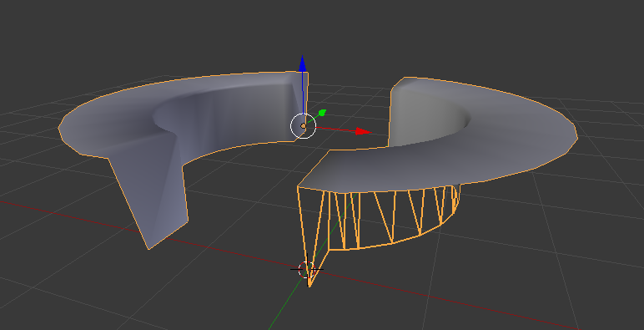Click the red X-axis arrow tip
The width and height of the screenshot is (644, 330).
(x=364, y=131)
